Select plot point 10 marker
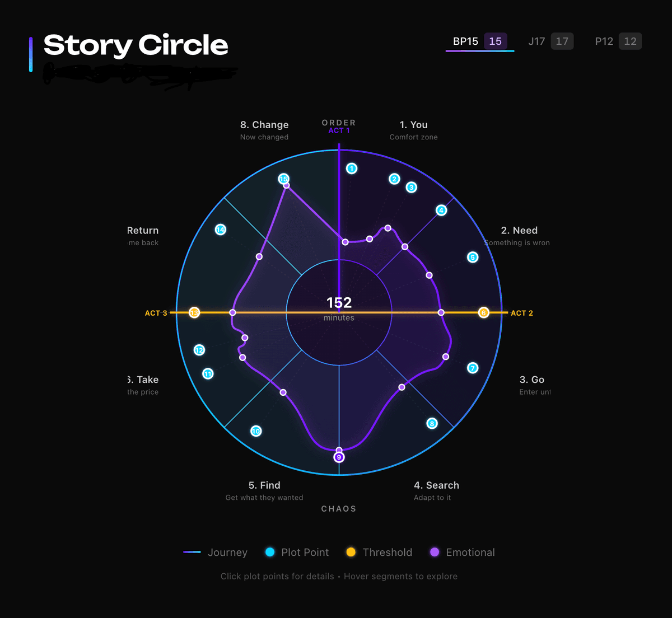This screenshot has height=618, width=672. 256,431
